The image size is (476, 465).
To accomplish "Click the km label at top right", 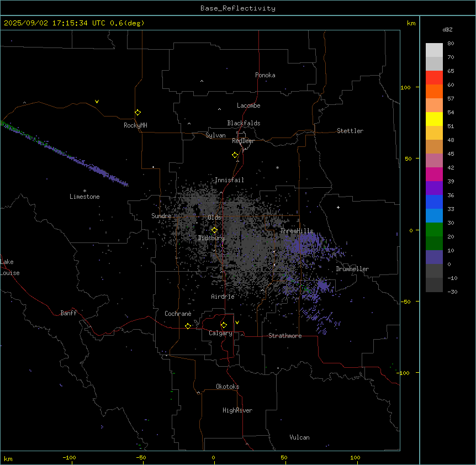I will click(411, 23).
